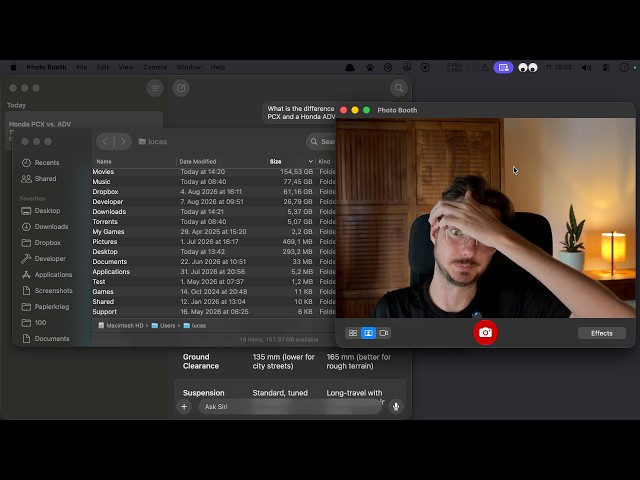Image resolution: width=640 pixels, height=480 pixels.
Task: Select single still photo mode in Photo Booth
Action: pyautogui.click(x=368, y=333)
